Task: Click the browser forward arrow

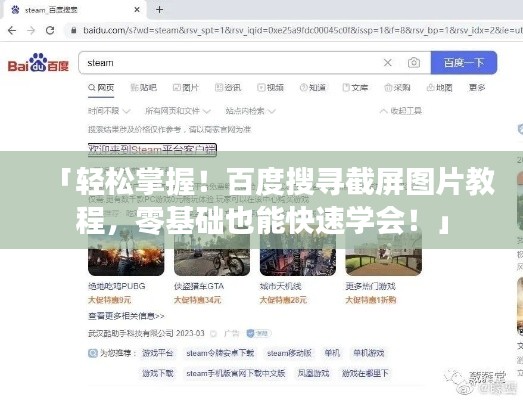Action: coord(31,30)
